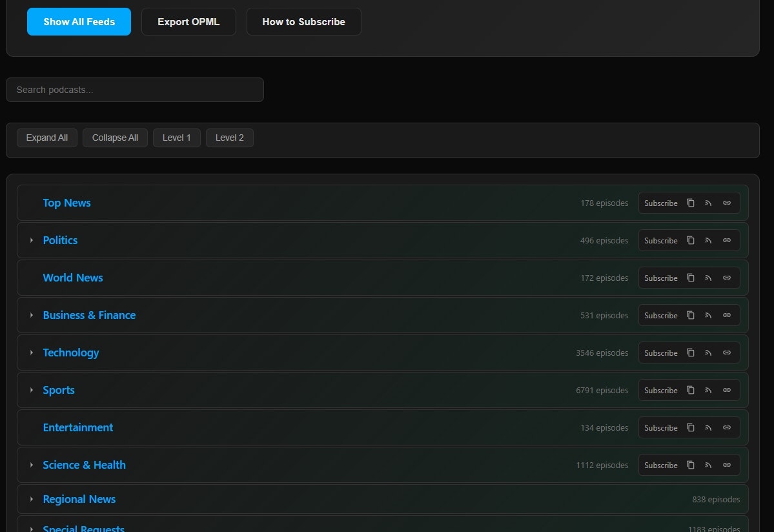Collapse all categories with Collapse All
The width and height of the screenshot is (774, 532).
coord(115,138)
